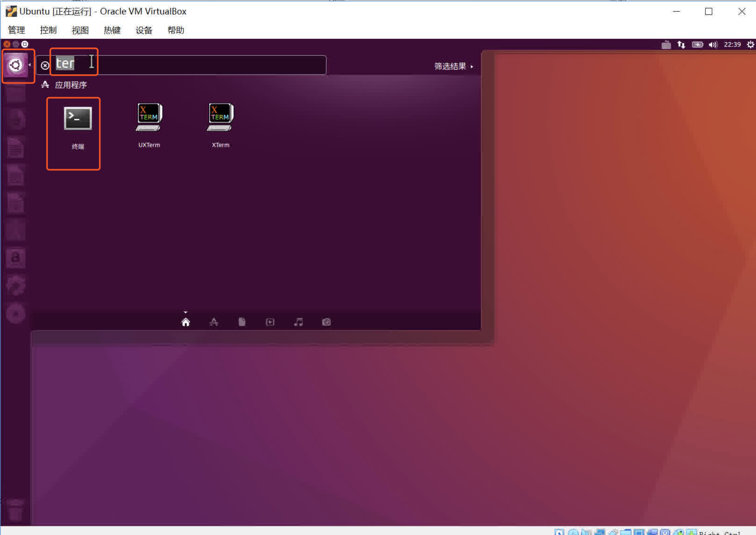Screen dimensions: 756x535
Task: Open the 帮助 menu in VirtualBox
Action: pos(176,30)
